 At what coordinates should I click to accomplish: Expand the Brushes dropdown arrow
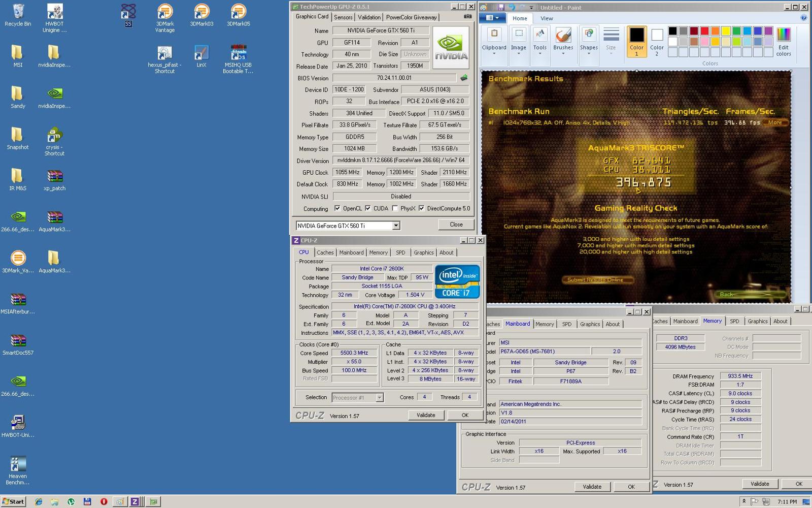tap(563, 53)
